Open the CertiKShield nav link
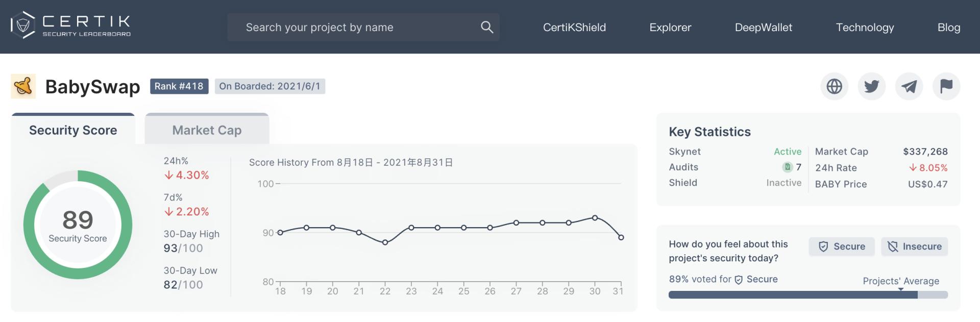Image resolution: width=980 pixels, height=322 pixels. point(574,28)
